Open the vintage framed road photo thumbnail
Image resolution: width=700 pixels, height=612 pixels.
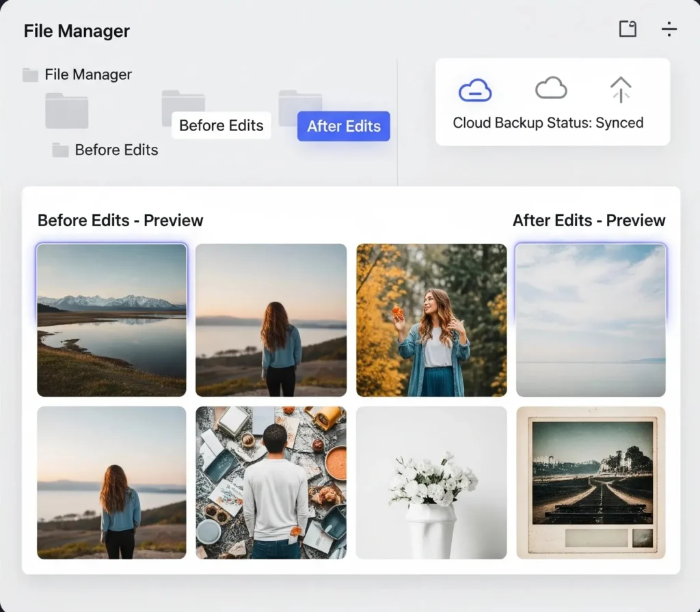[x=591, y=482]
